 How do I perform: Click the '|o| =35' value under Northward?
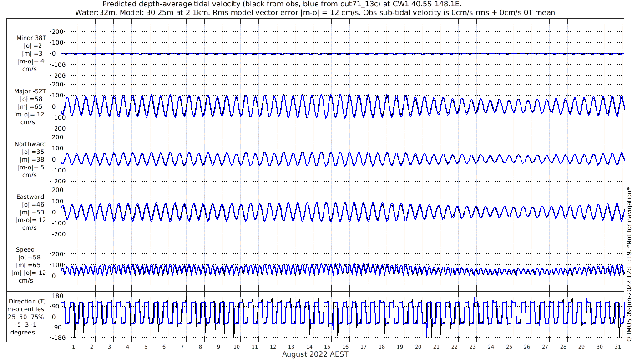click(33, 152)
